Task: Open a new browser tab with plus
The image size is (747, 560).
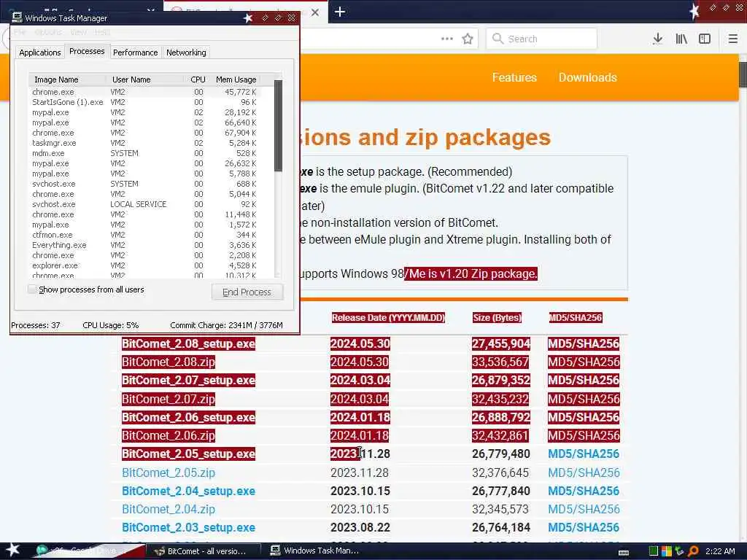Action: (x=340, y=12)
